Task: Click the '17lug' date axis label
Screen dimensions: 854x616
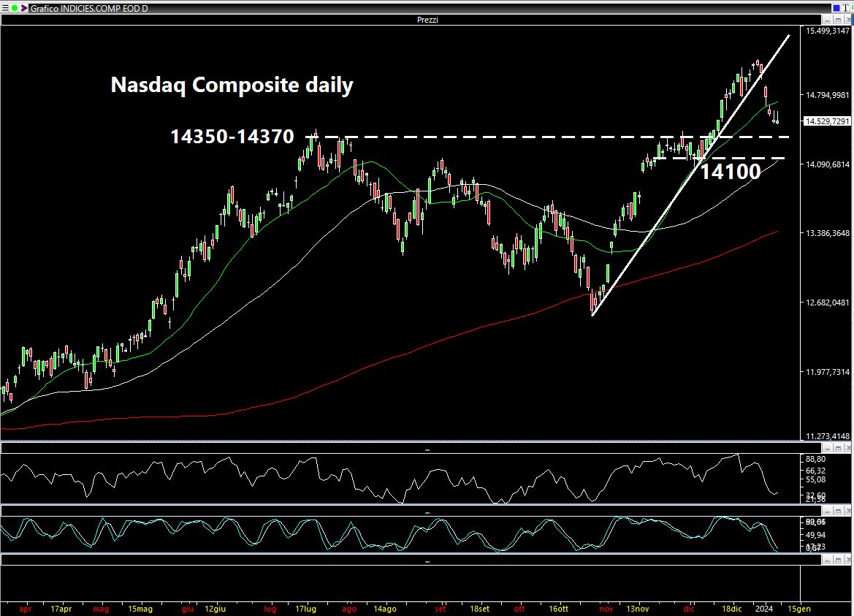Action: click(x=305, y=609)
